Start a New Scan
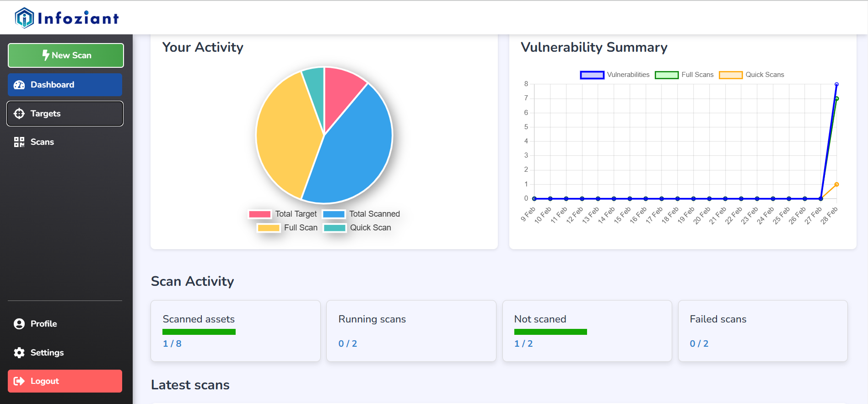This screenshot has height=404, width=868. [x=66, y=55]
